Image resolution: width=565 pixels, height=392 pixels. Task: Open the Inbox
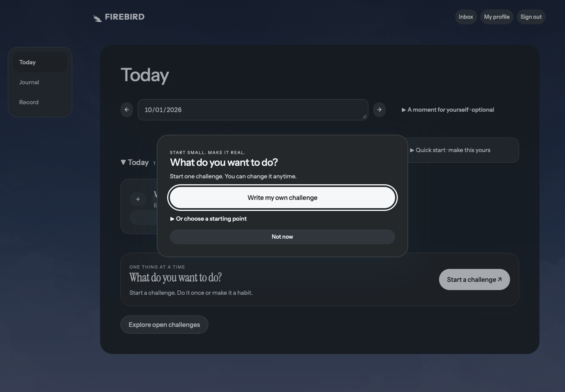coord(466,17)
